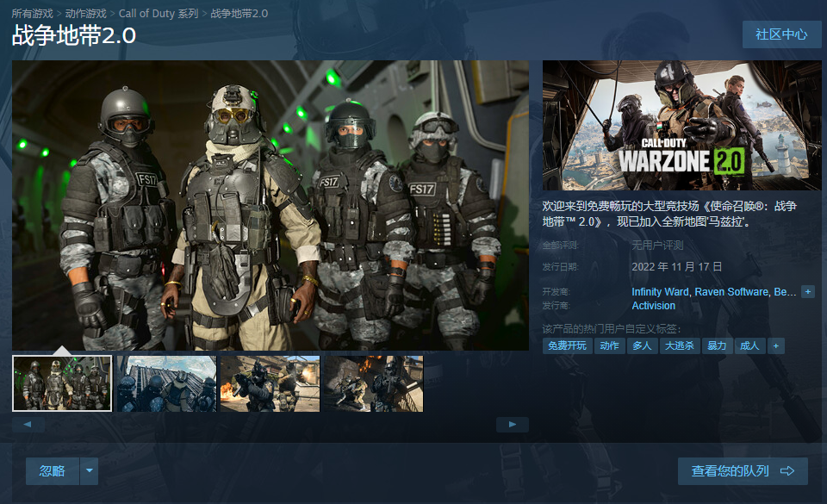The height and width of the screenshot is (504, 827).
Task: Click the left scroll arrow under thumbnails
Action: point(28,425)
